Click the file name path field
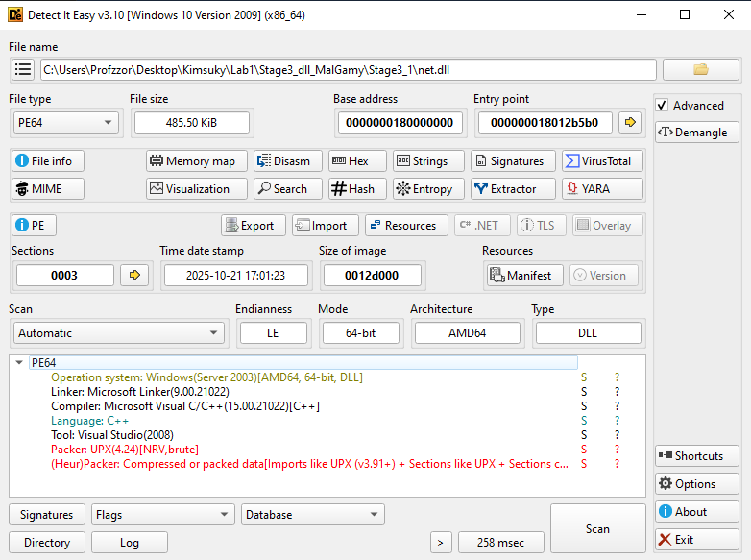 click(x=349, y=70)
